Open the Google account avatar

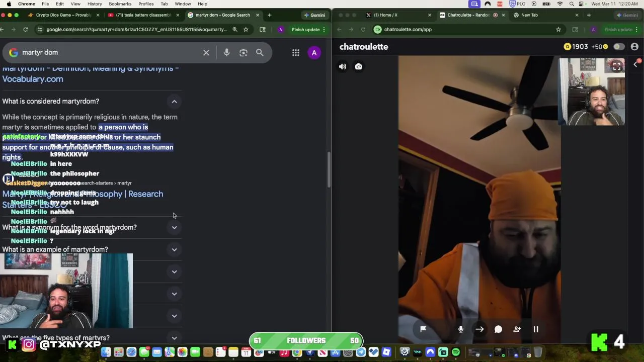pos(314,52)
